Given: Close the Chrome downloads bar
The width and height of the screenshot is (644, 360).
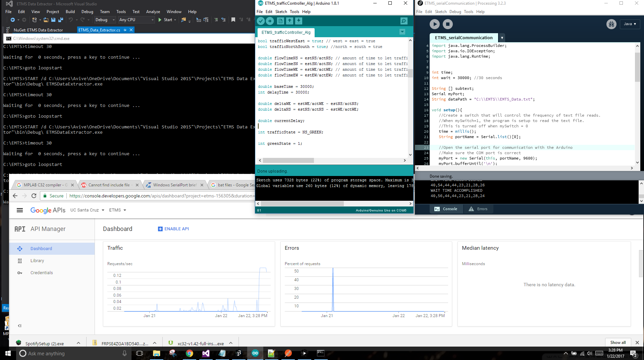Looking at the screenshot, I should click(637, 343).
